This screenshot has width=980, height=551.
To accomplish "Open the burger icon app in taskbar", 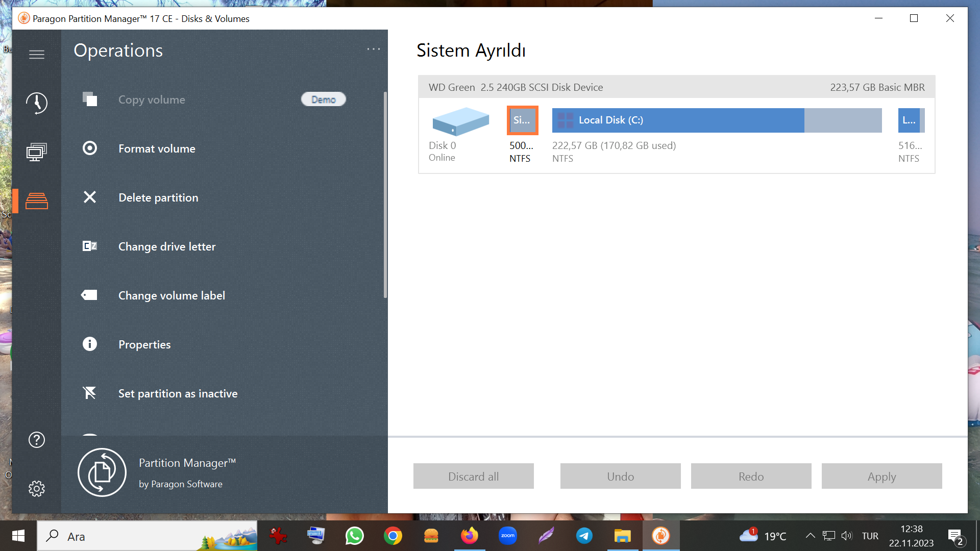I will 431,536.
